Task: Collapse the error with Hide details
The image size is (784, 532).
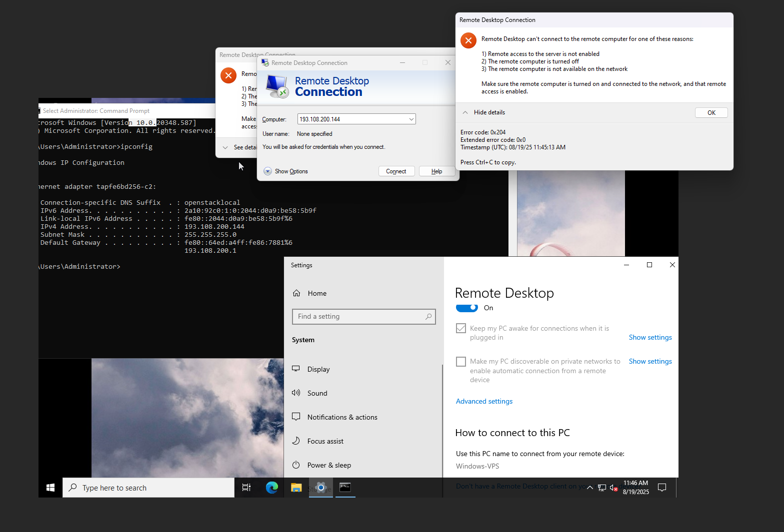Action: [x=483, y=112]
